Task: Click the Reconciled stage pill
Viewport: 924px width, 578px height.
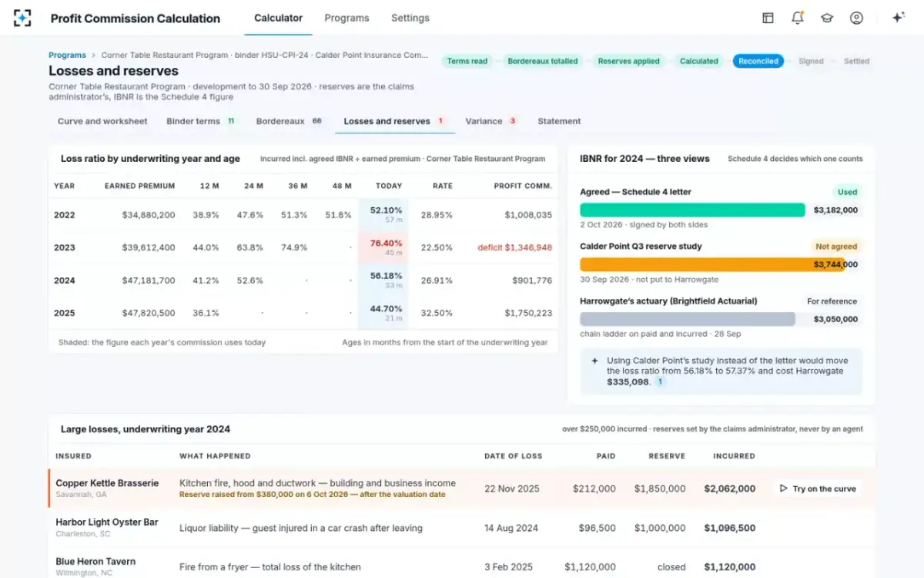Action: click(x=758, y=61)
